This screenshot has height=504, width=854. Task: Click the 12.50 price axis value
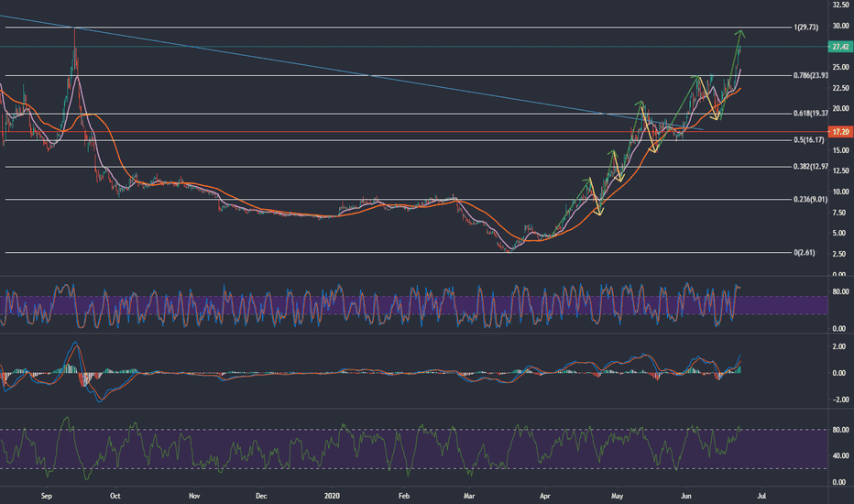point(840,170)
